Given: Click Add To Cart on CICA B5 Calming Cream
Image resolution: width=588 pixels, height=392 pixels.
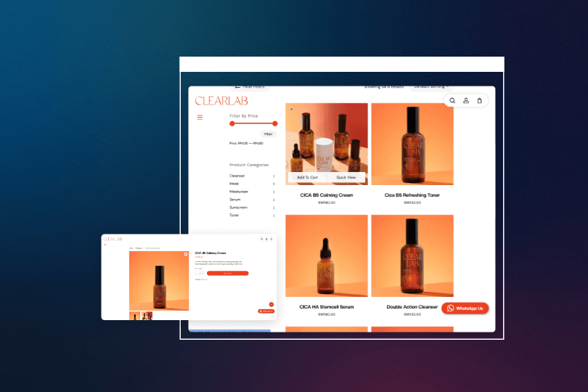Looking at the screenshot, I should pyautogui.click(x=307, y=177).
